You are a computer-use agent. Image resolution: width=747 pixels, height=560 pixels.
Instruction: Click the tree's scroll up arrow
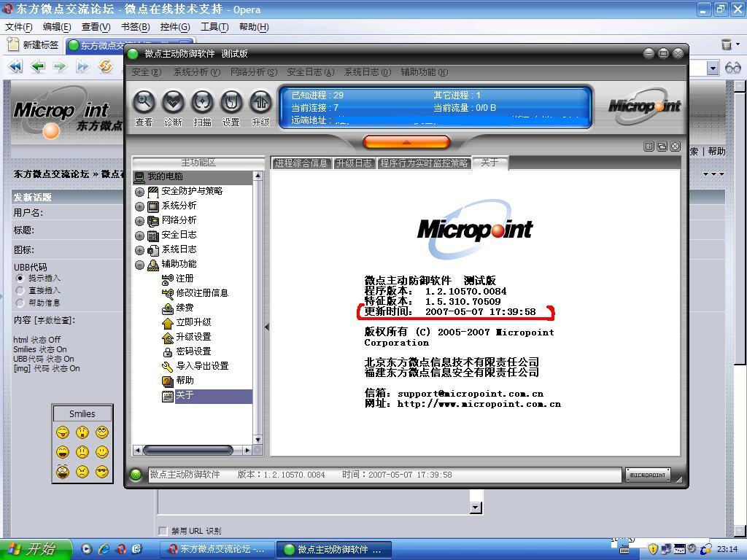258,176
